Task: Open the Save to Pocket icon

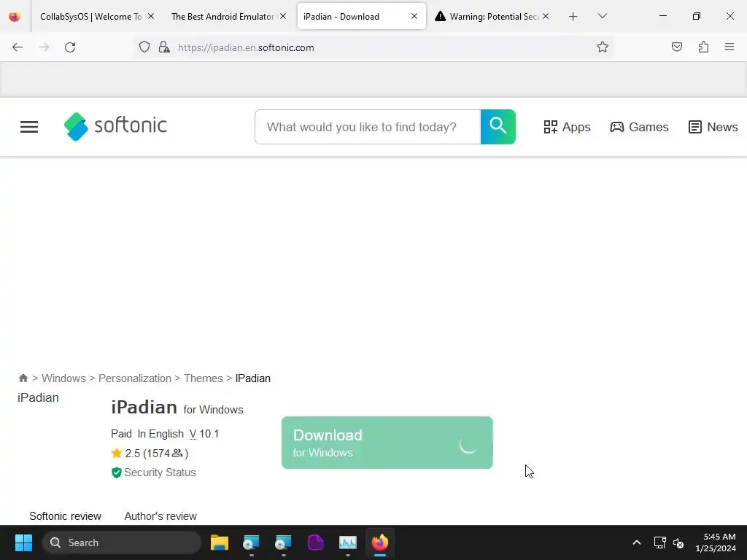Action: (x=676, y=47)
